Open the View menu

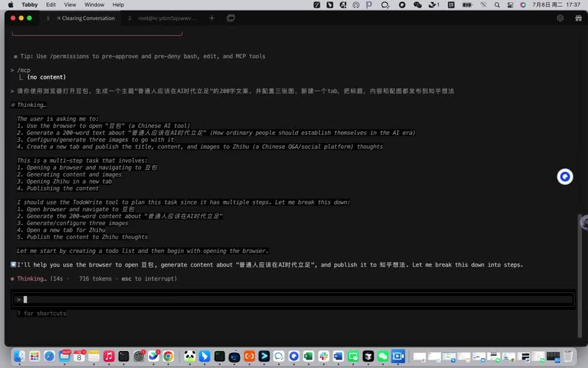point(70,4)
